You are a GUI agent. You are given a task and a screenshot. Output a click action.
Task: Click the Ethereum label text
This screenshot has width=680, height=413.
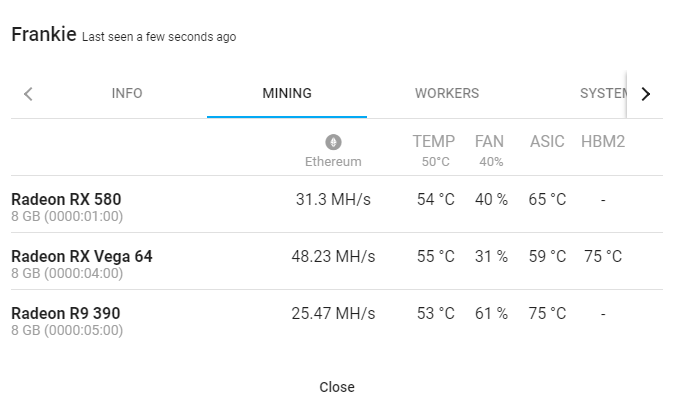point(333,162)
